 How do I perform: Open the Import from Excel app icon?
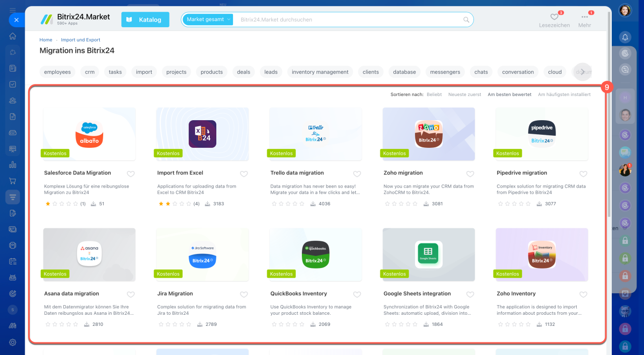click(202, 134)
